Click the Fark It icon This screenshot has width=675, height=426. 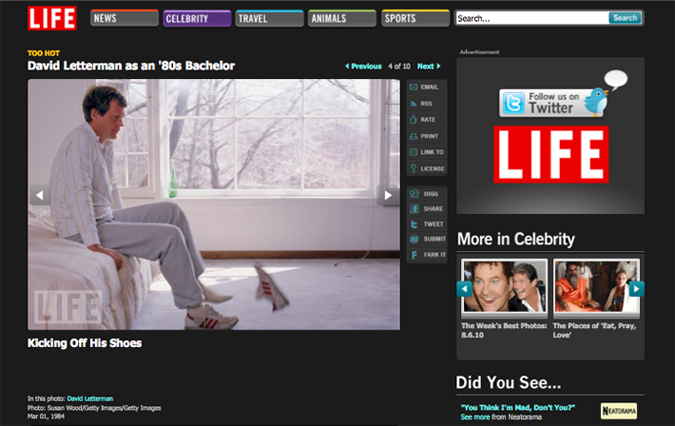[413, 256]
